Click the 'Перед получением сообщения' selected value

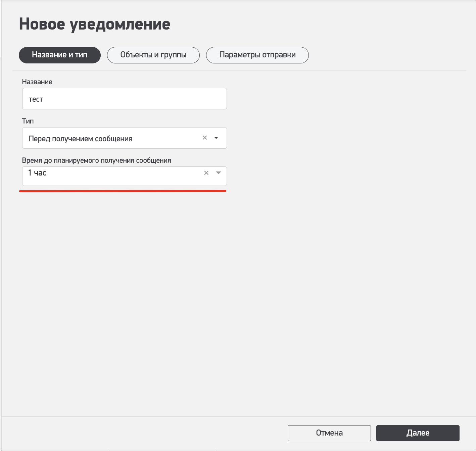(81, 139)
